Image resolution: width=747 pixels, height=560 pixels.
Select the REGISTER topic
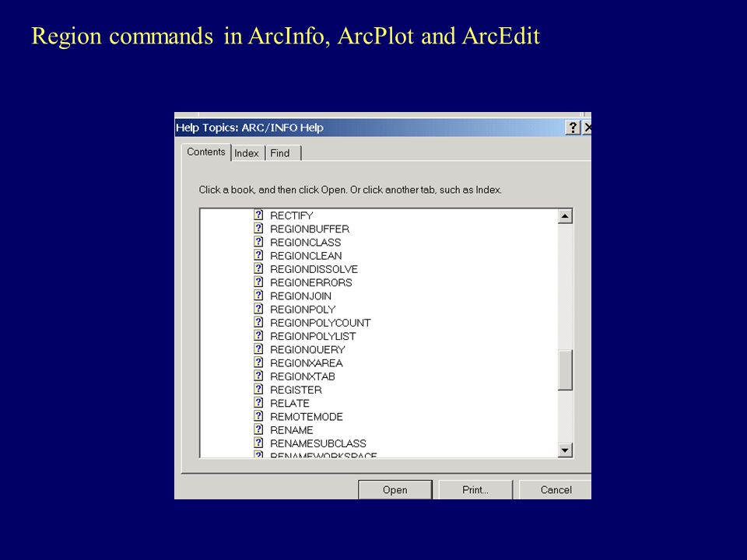[x=296, y=390]
